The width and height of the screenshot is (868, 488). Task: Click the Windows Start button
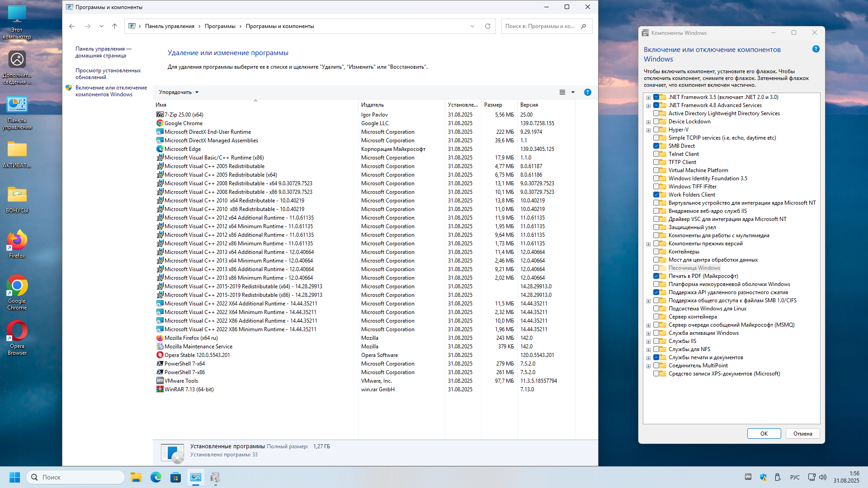14,477
